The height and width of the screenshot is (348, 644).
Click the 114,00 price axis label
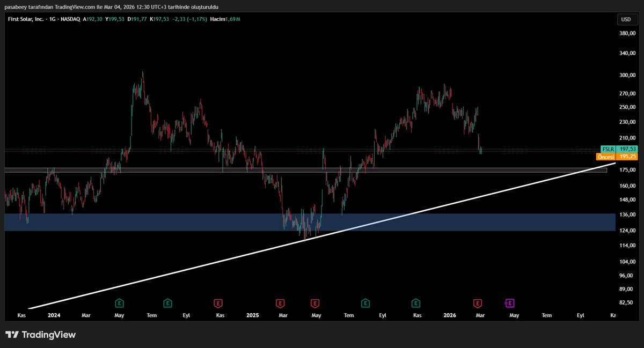627,246
